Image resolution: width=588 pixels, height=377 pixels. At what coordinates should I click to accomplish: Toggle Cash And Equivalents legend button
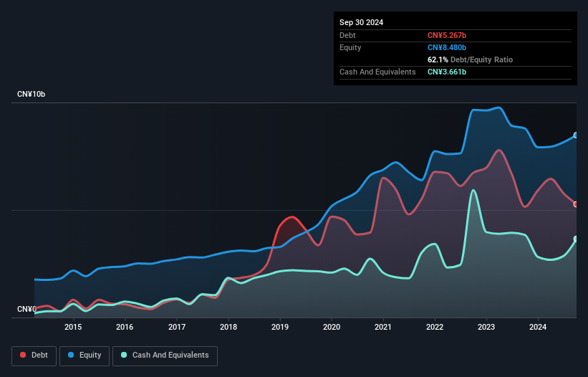165,355
